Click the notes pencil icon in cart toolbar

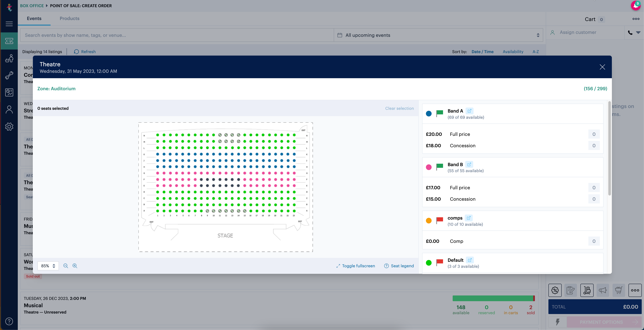tap(571, 290)
